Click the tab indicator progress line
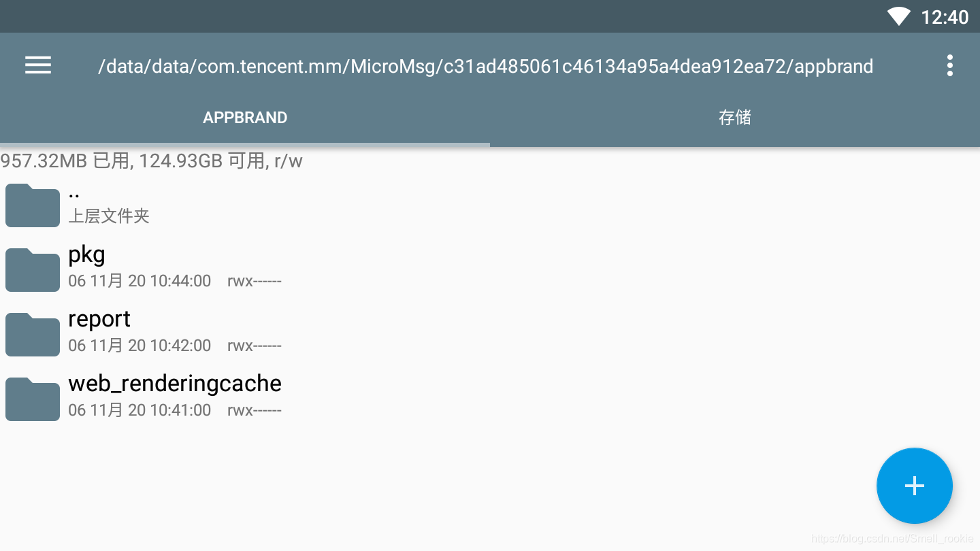The width and height of the screenshot is (980, 551). (245, 144)
